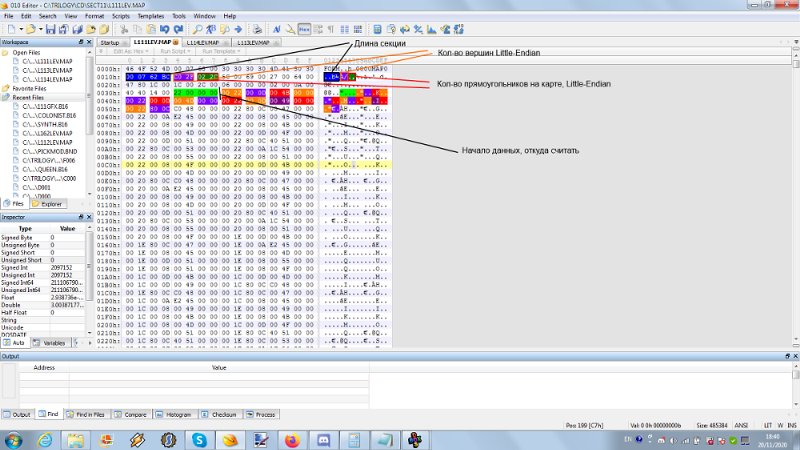Print the file using the printer icon

point(257,29)
